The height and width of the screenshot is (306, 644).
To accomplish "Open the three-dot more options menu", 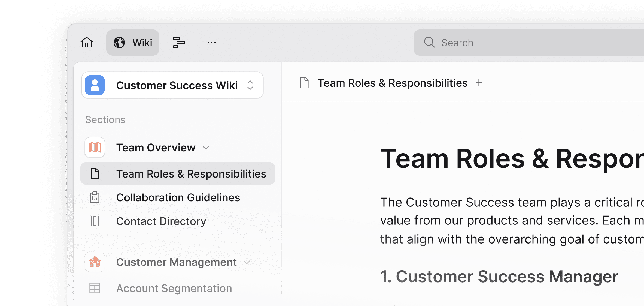I will [x=211, y=43].
